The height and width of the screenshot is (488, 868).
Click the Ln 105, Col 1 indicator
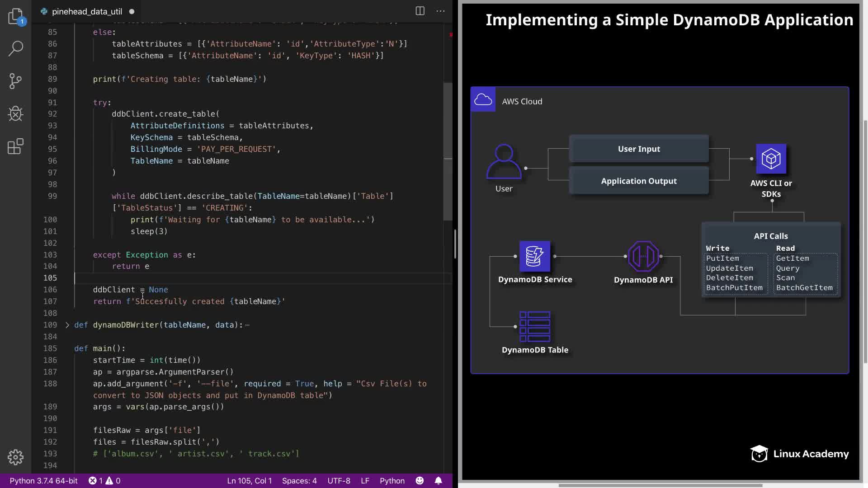click(x=250, y=481)
